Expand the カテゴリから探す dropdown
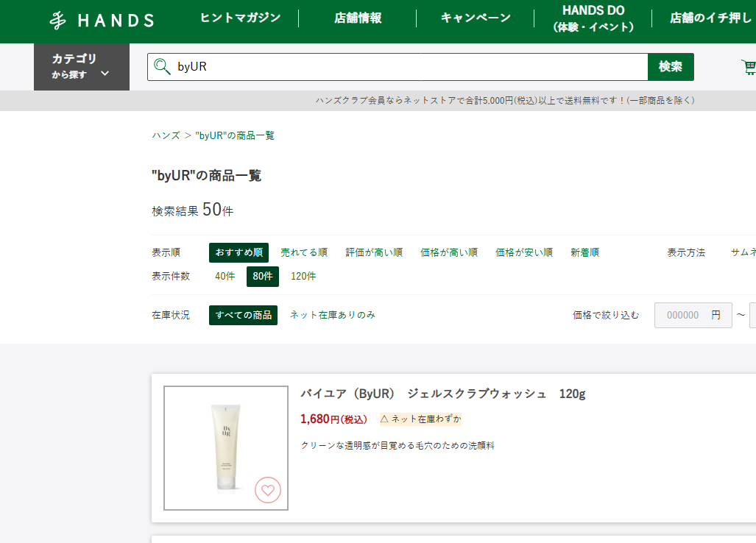756x543 pixels. pos(82,66)
